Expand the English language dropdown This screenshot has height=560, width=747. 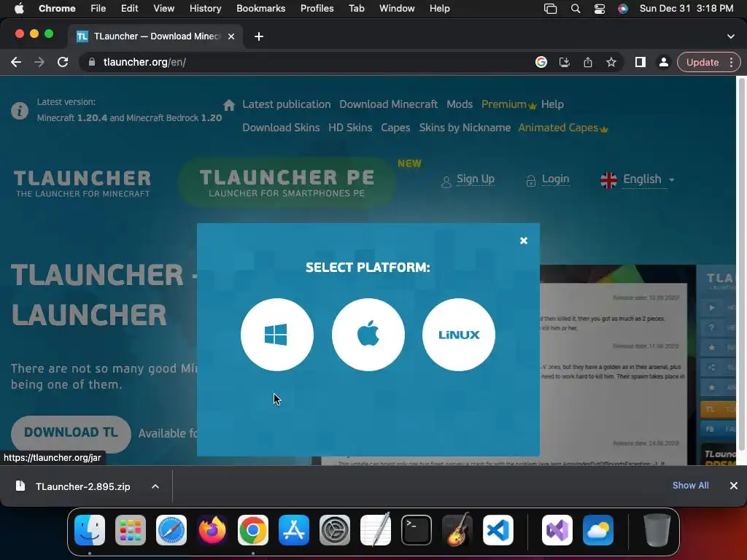pyautogui.click(x=638, y=179)
